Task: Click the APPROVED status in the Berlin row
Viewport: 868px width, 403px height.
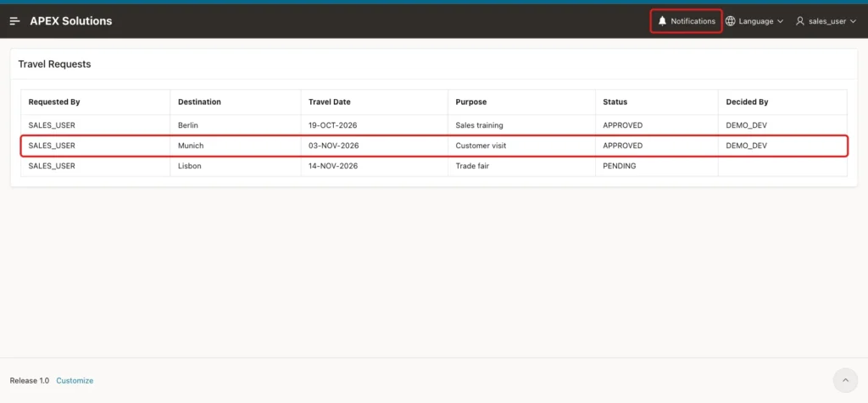Action: tap(623, 125)
